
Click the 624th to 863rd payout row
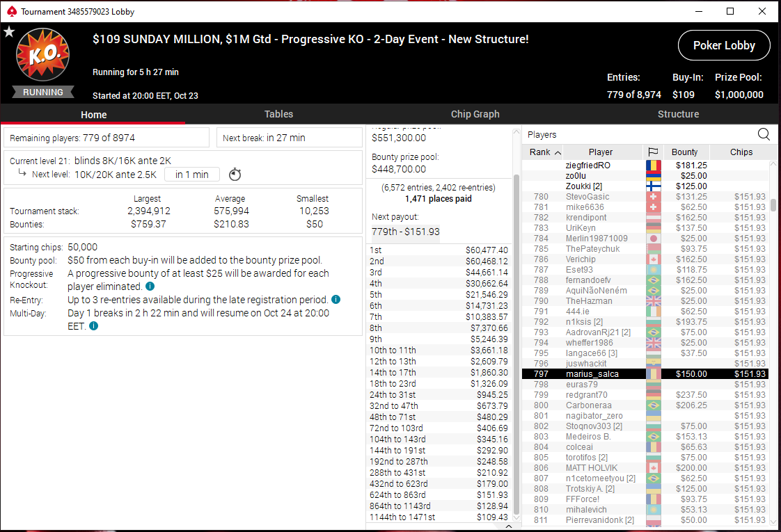439,495
